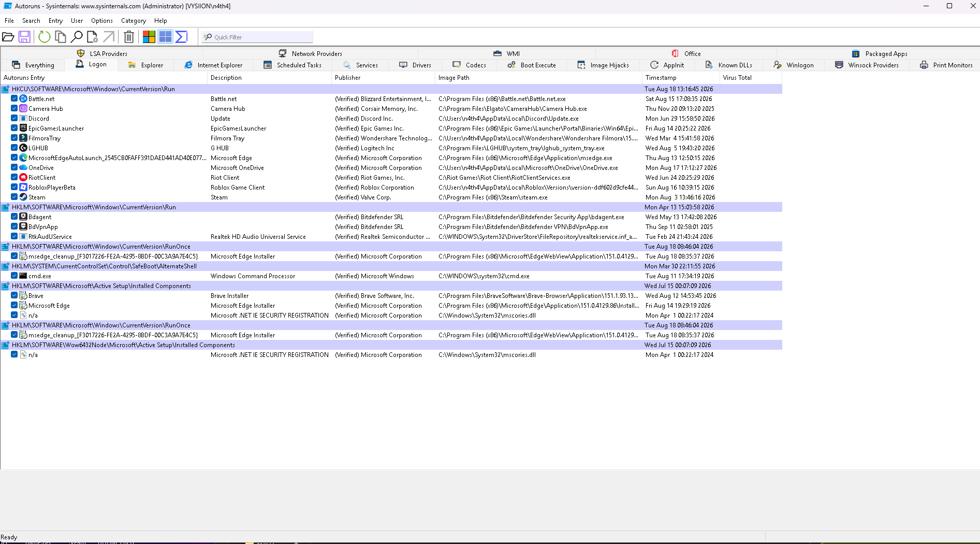Click the cmd.exe entry icon

coord(23,276)
